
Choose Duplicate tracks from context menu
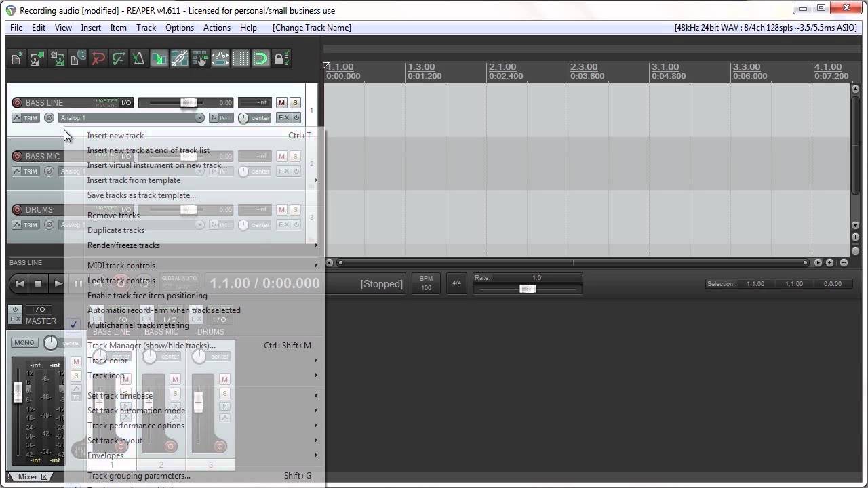click(195, 230)
